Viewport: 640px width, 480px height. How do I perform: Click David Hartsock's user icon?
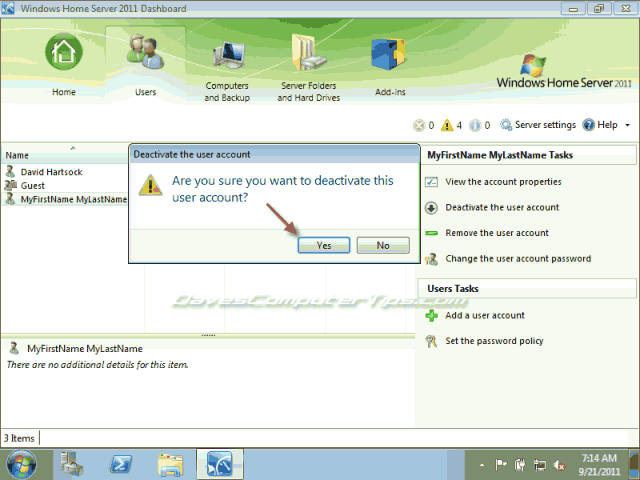coord(10,171)
